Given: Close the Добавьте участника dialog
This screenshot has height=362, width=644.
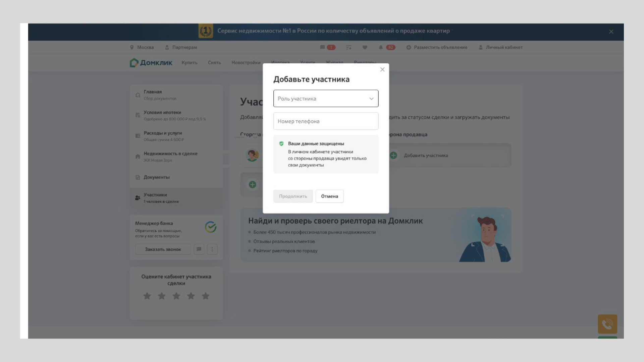Looking at the screenshot, I should pyautogui.click(x=382, y=69).
